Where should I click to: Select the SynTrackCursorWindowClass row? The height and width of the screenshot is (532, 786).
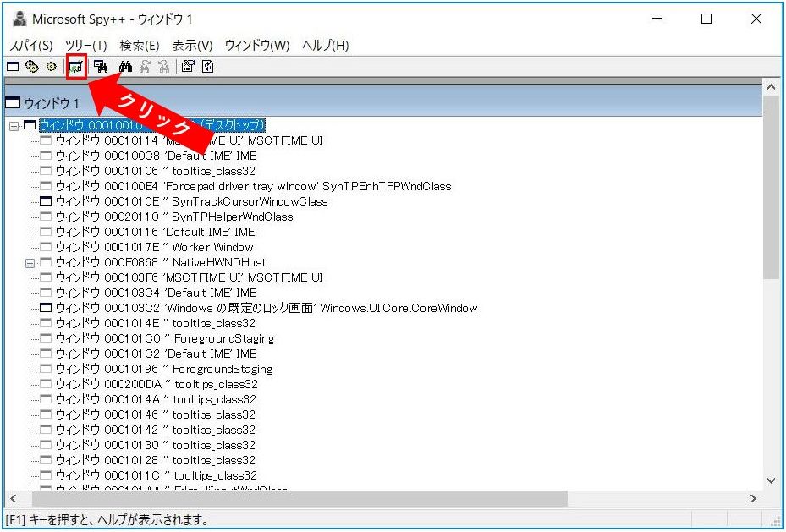pos(191,201)
